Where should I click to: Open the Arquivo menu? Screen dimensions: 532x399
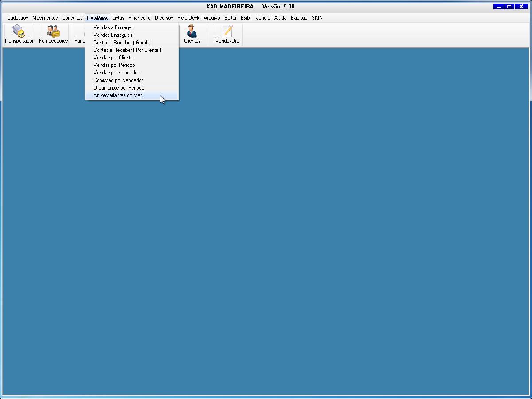212,18
